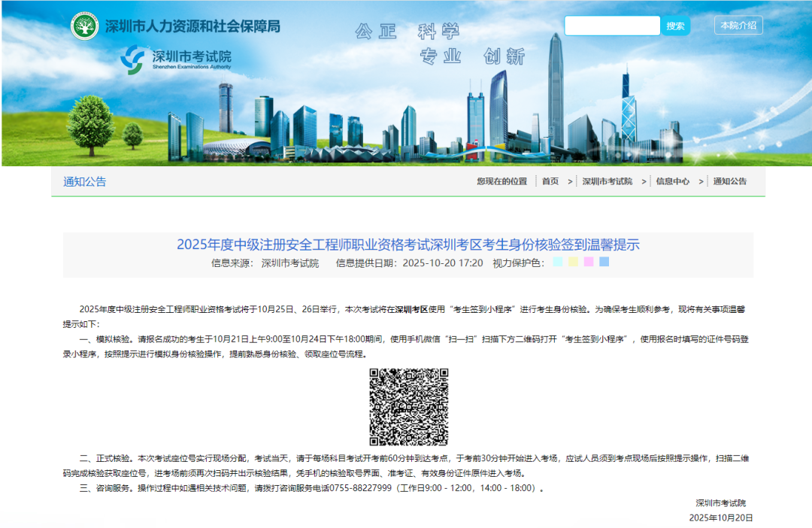Click the 通知公告 section heading on the left

click(x=85, y=181)
